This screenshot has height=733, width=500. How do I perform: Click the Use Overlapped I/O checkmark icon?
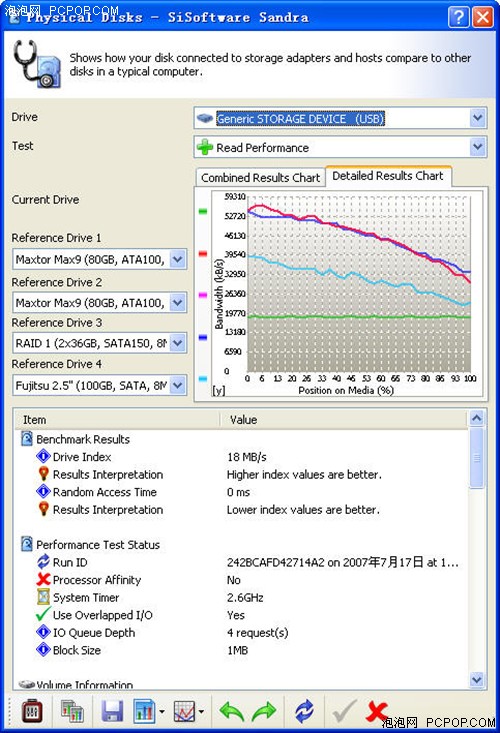(x=43, y=614)
